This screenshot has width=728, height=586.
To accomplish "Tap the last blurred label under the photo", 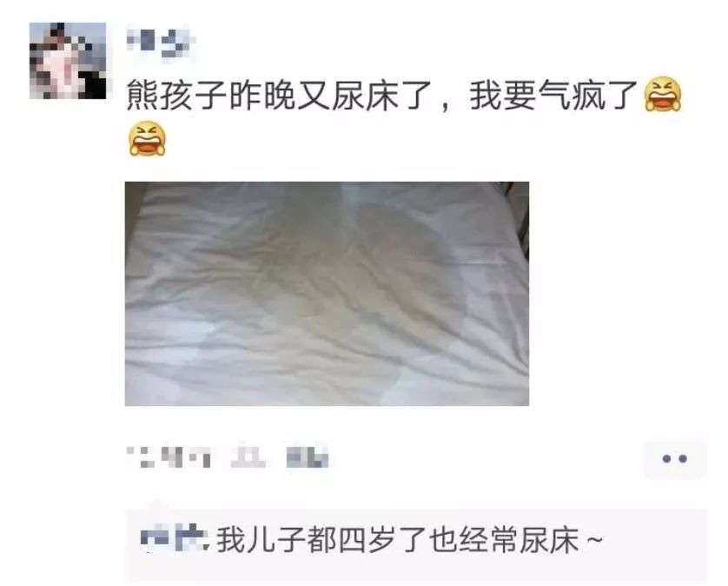I will [308, 457].
